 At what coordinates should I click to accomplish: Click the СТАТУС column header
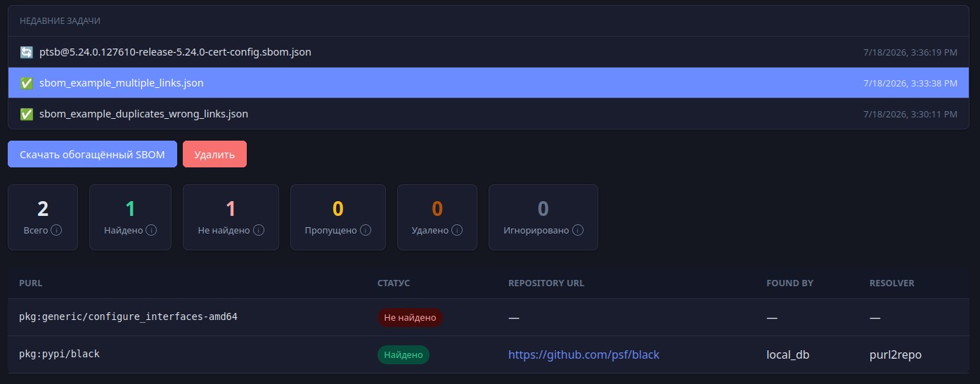click(x=394, y=283)
